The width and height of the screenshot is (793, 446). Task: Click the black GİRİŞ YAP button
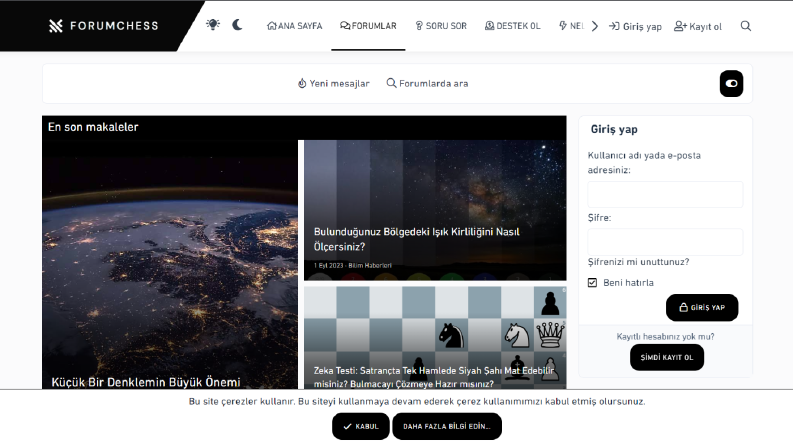(x=702, y=307)
